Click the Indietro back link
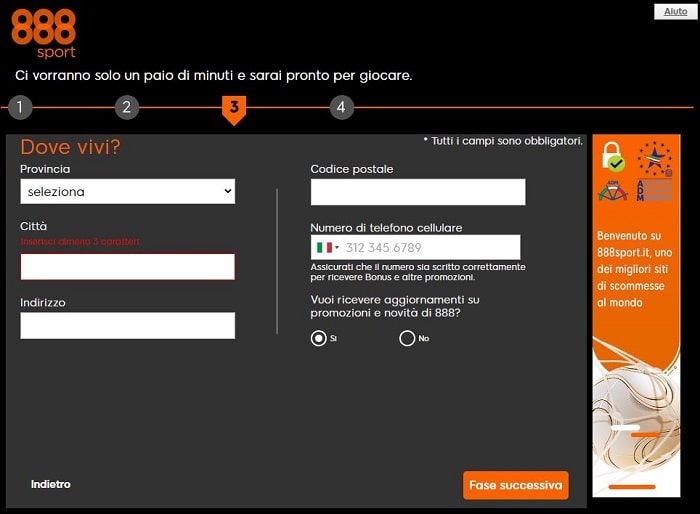Screen dimensions: 700x514 50,484
